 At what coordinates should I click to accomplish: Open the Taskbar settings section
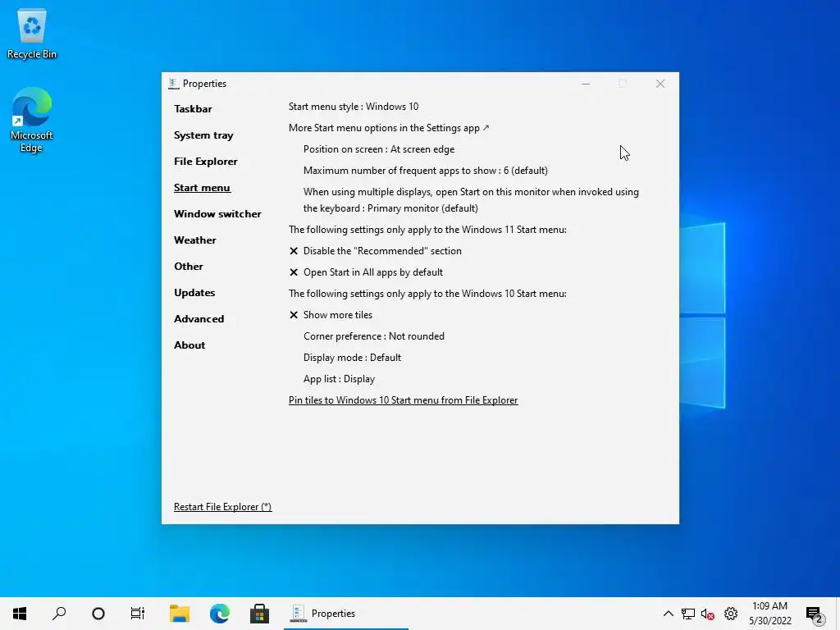click(193, 109)
